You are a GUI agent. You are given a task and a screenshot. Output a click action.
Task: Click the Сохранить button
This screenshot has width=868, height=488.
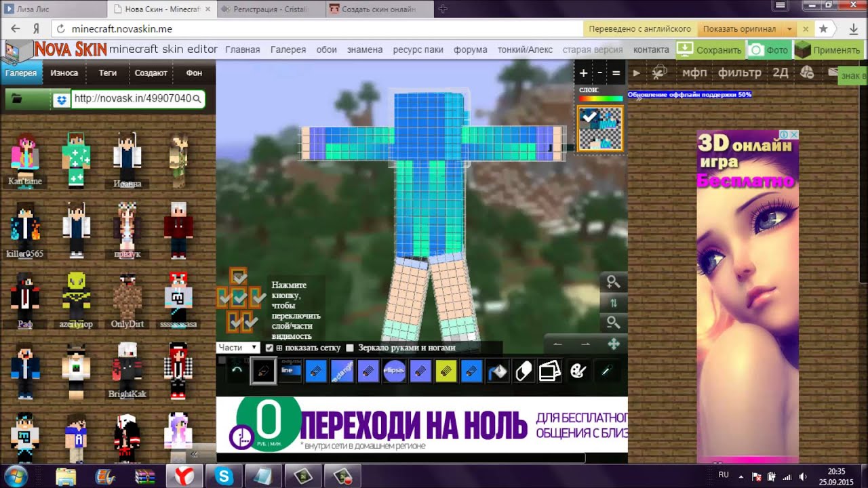[x=710, y=49]
